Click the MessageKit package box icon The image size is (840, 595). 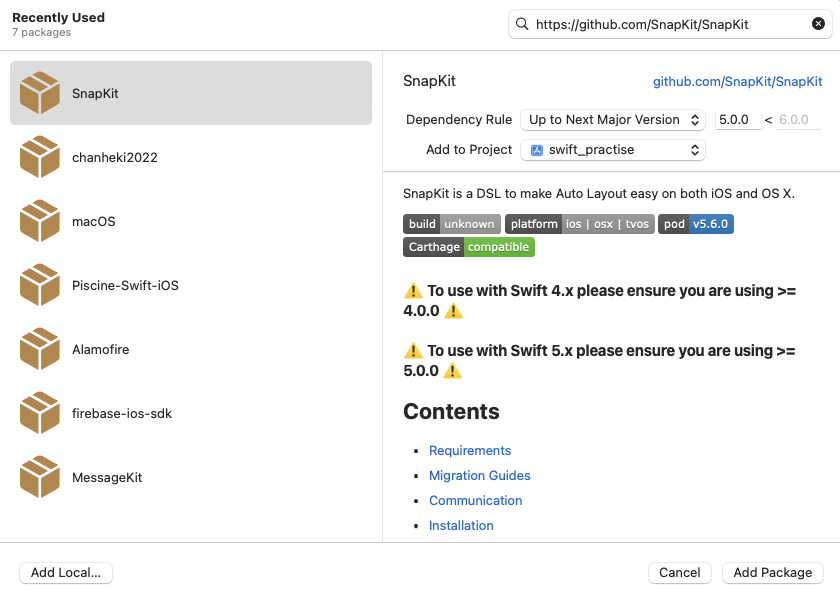tap(40, 477)
